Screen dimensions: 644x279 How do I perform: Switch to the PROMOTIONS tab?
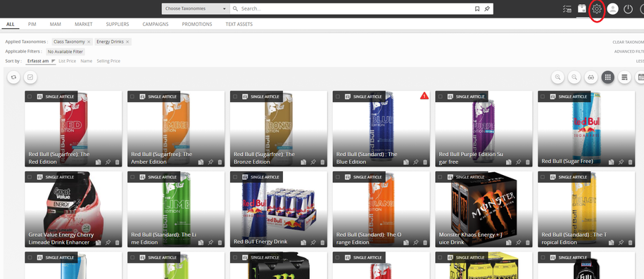pyautogui.click(x=197, y=24)
